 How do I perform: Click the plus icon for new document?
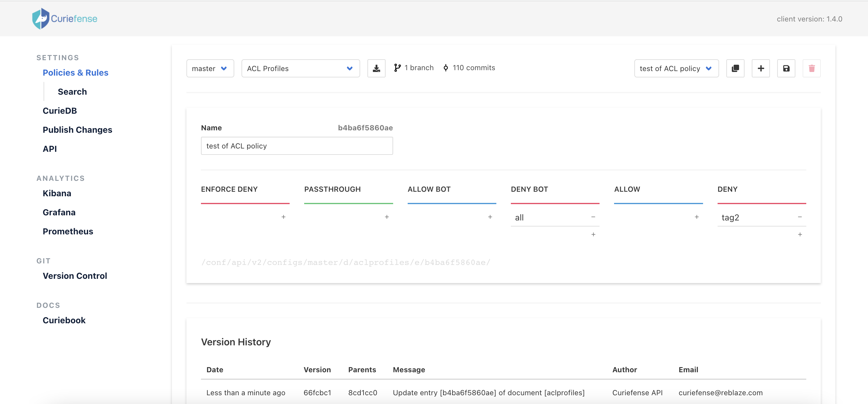pos(761,68)
